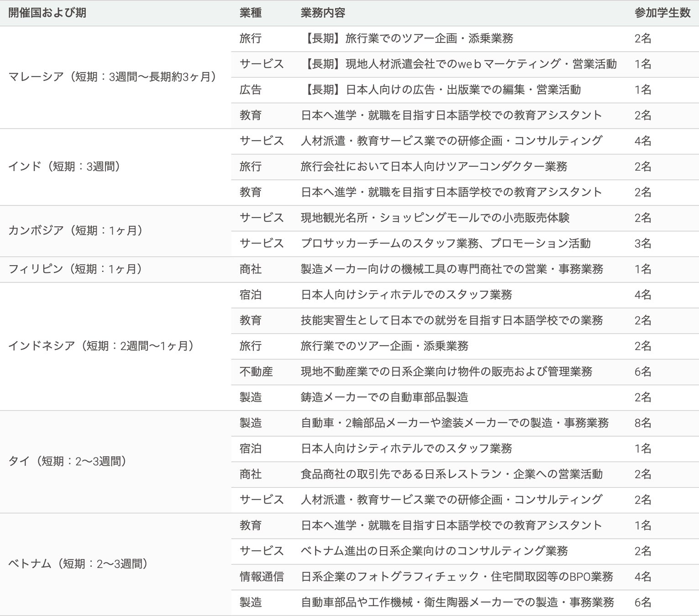Click 6名 in the 不動産 row
699x616 pixels.
tap(643, 371)
